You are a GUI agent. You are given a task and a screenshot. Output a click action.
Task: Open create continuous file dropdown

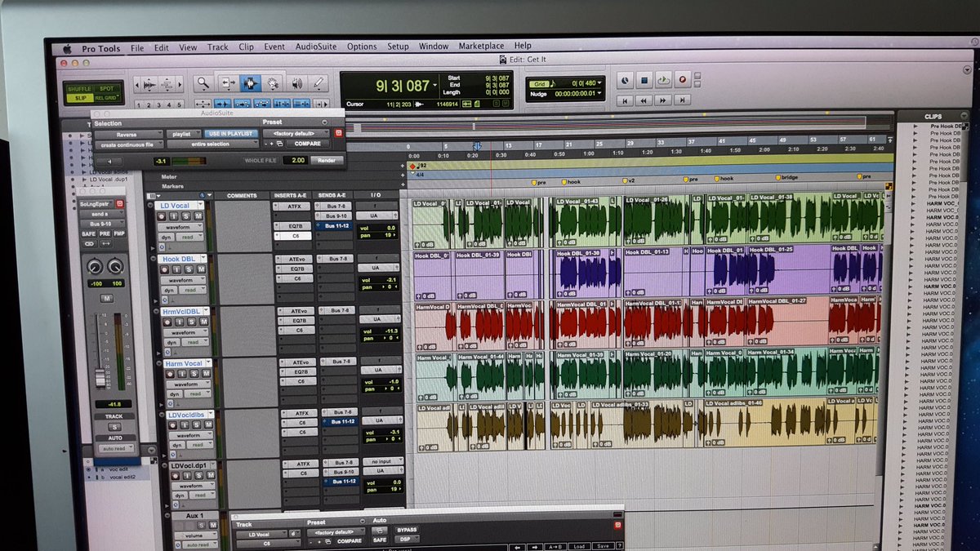click(x=127, y=144)
